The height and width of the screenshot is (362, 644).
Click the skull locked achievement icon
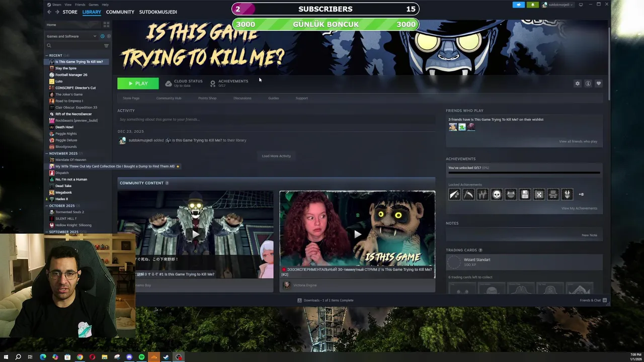pyautogui.click(x=497, y=194)
